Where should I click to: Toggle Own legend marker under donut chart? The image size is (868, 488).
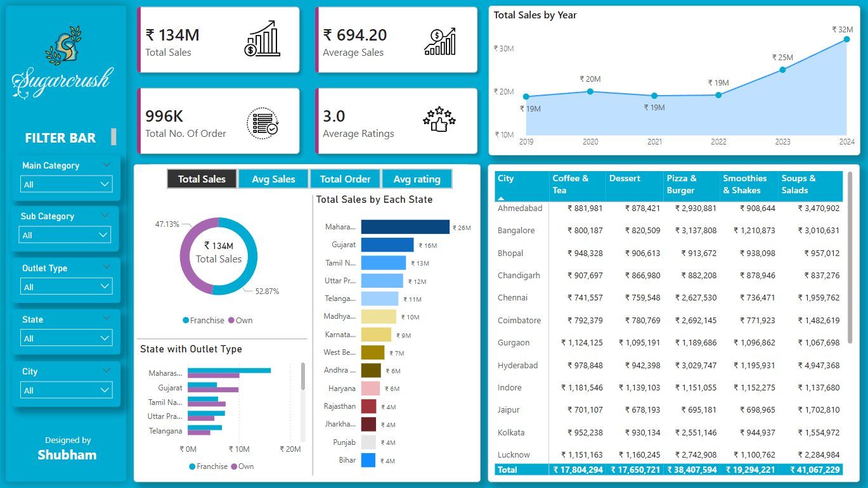(x=231, y=321)
